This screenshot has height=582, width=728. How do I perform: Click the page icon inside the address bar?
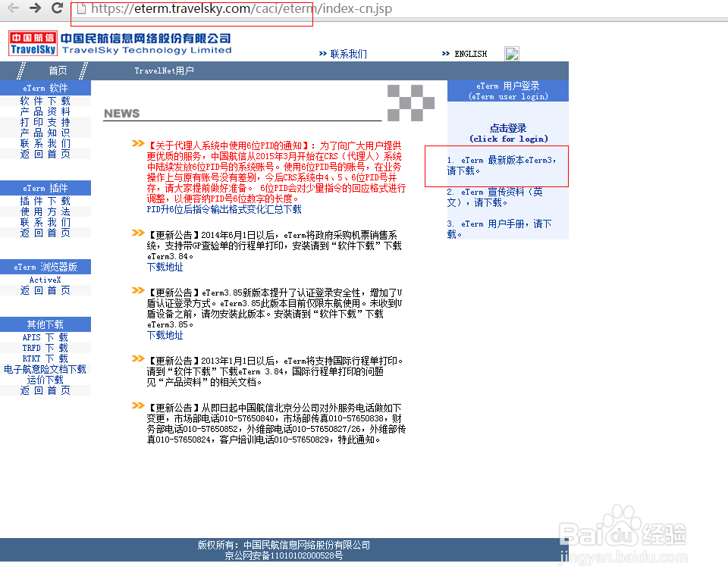81,8
